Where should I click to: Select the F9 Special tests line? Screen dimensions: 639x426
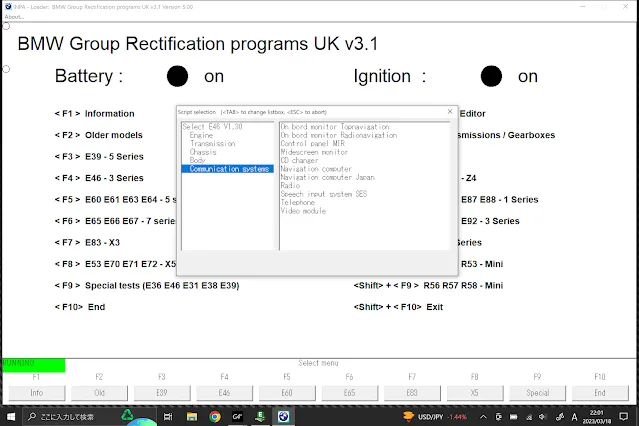pyautogui.click(x=147, y=285)
